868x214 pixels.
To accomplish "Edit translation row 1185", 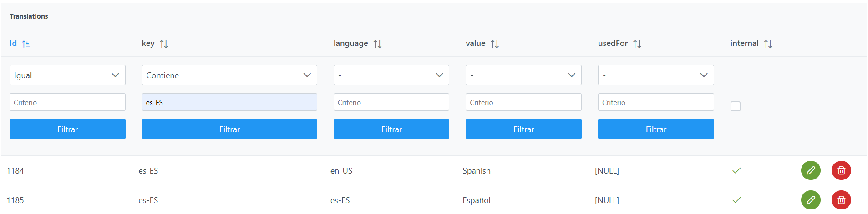I will point(811,200).
